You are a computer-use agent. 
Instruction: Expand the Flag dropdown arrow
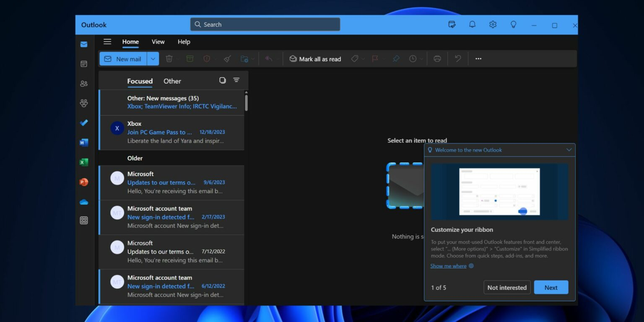(x=384, y=59)
